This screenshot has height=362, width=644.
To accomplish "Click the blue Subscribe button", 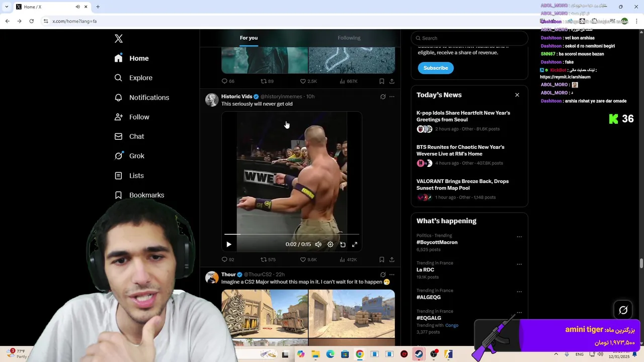I will (436, 68).
